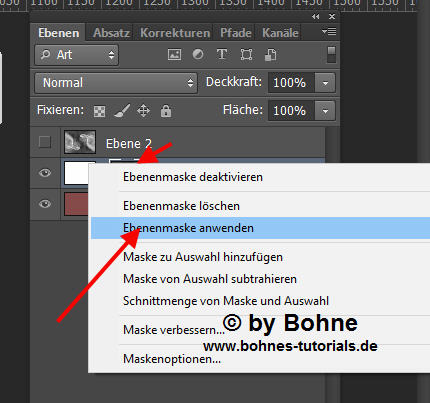Screen dimensions: 430x403
Task: Lock all with padlock icon
Action: (166, 111)
